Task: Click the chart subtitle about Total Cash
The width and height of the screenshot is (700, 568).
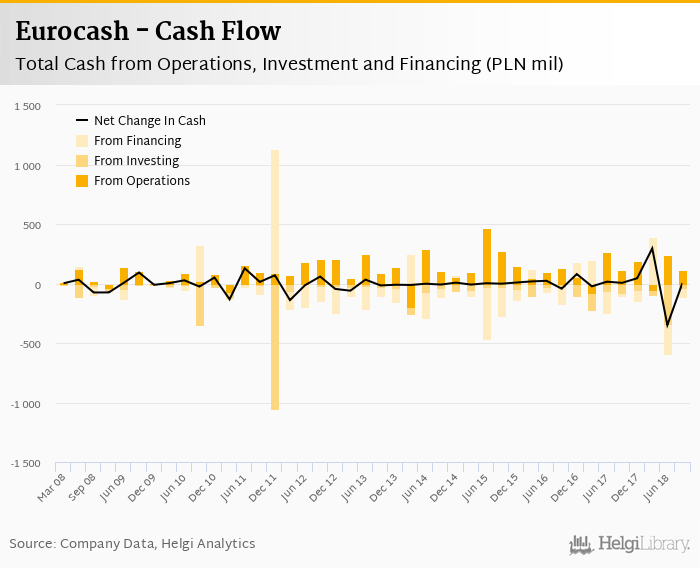Action: tap(289, 65)
